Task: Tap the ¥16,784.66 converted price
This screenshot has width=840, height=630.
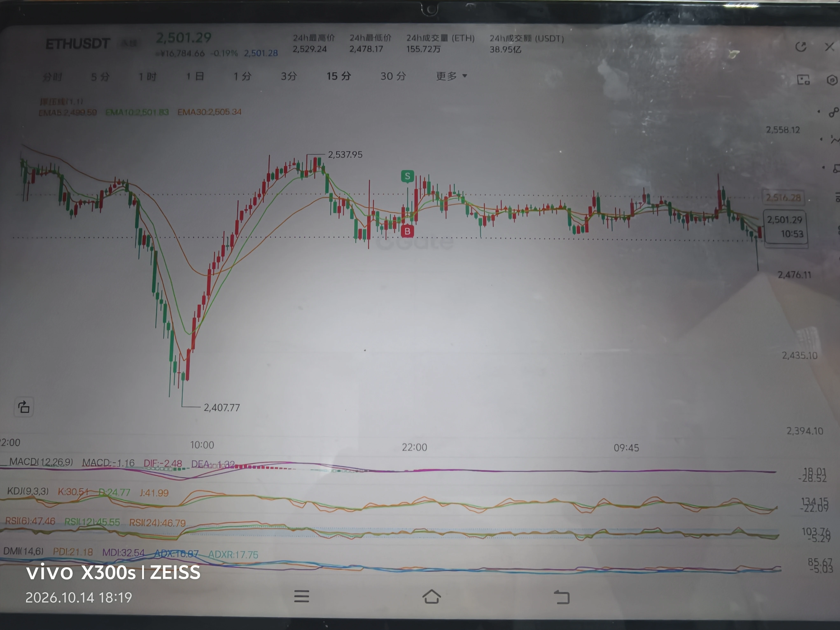Action: 180,54
